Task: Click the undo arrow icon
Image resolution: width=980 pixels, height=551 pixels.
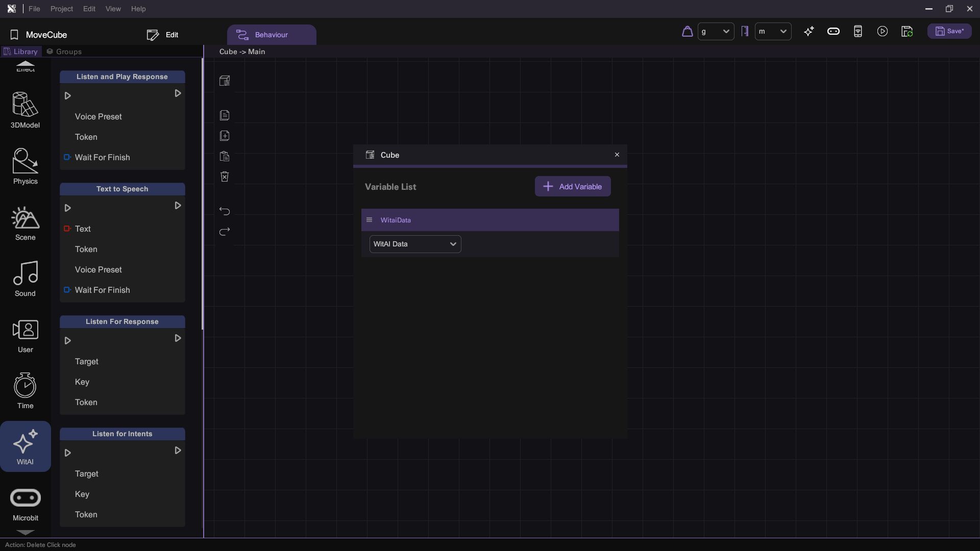Action: [225, 211]
